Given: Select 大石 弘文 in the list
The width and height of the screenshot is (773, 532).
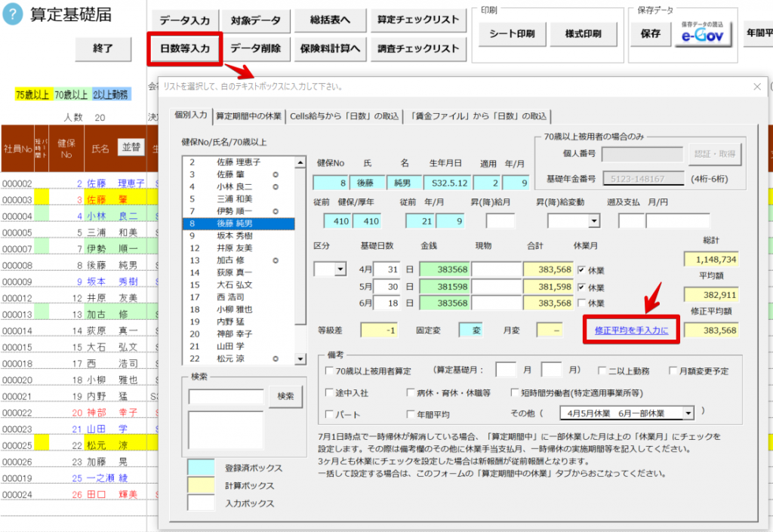Looking at the screenshot, I should 239,284.
